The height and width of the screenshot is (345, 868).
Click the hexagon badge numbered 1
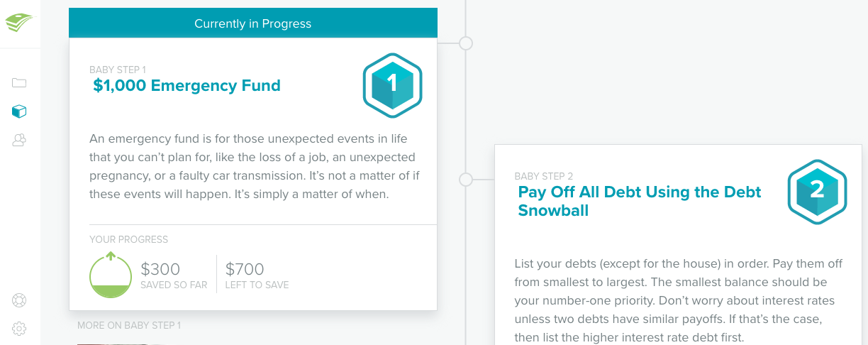(393, 85)
